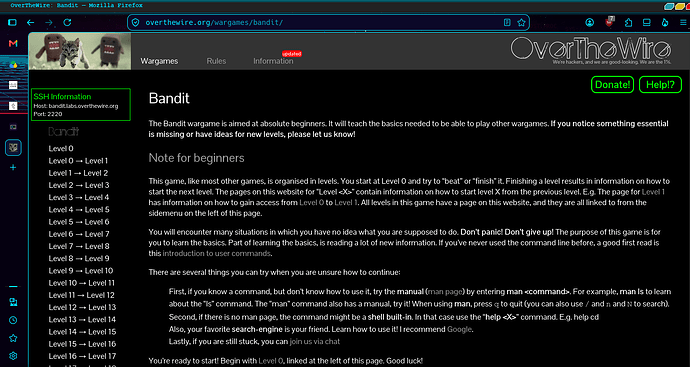Open the Wargames menu tab
This screenshot has height=367, width=690.
[159, 61]
